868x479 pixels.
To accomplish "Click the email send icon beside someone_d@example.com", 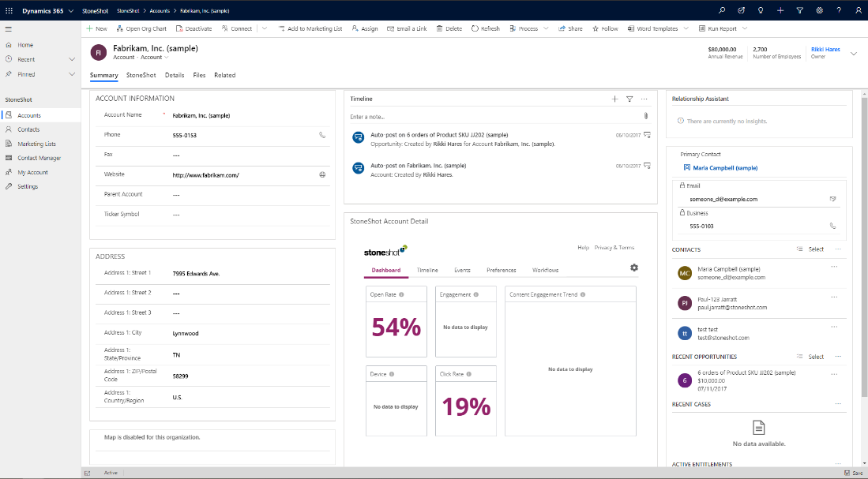I will [832, 199].
